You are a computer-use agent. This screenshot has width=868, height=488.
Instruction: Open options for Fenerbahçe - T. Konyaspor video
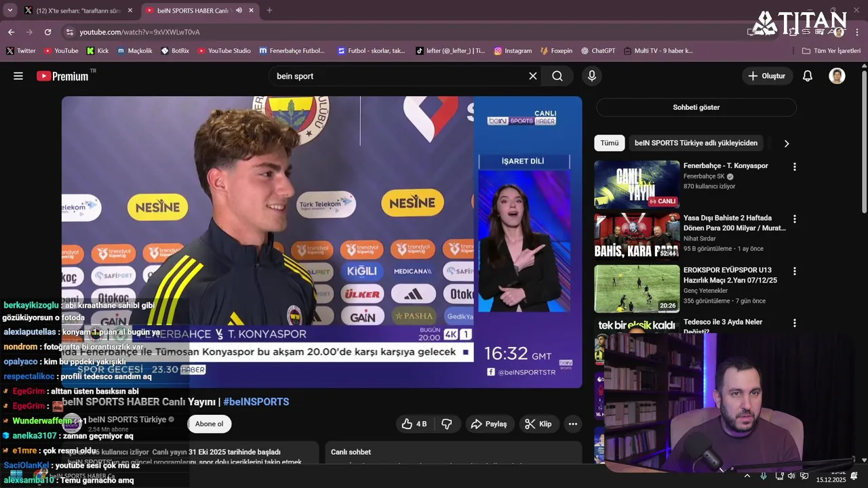[x=795, y=167]
